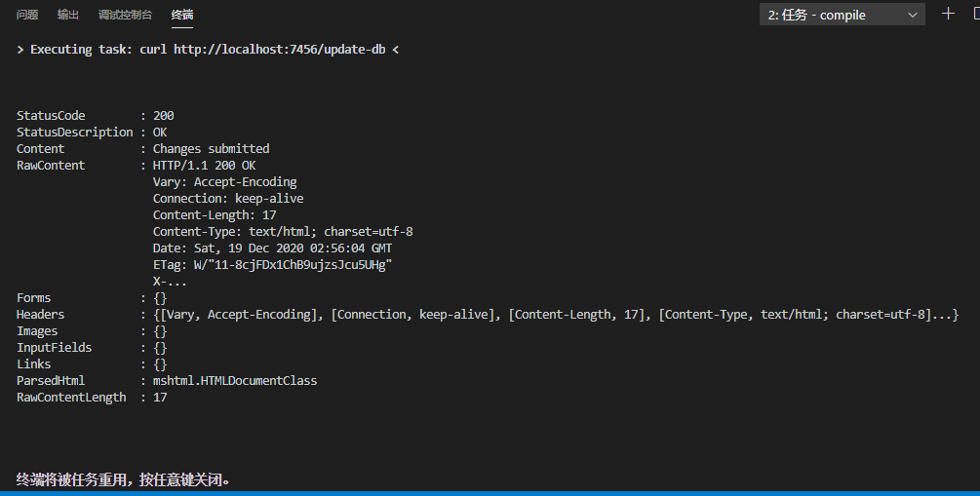Click the 终端将被任务重用 message
Screen dimensions: 980x496
click(x=124, y=479)
